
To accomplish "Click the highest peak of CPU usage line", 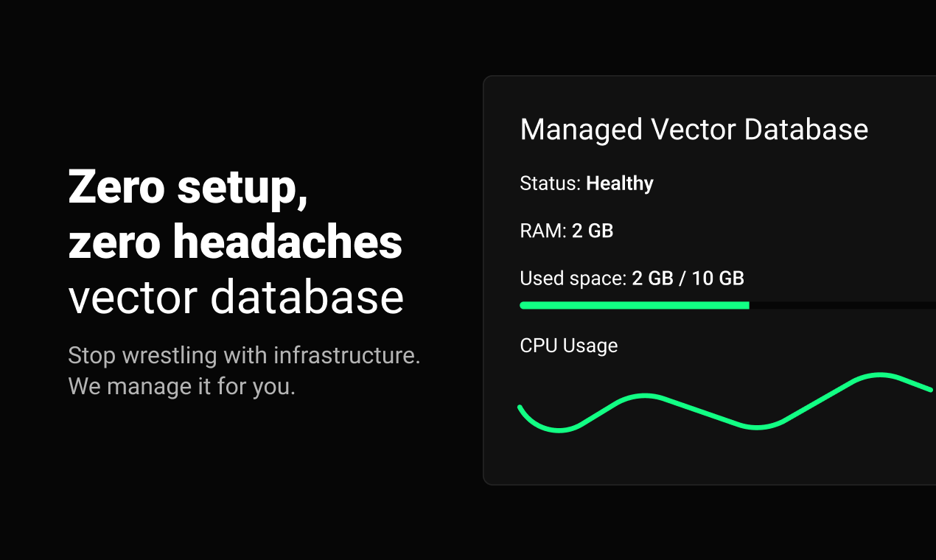I will coord(880,376).
